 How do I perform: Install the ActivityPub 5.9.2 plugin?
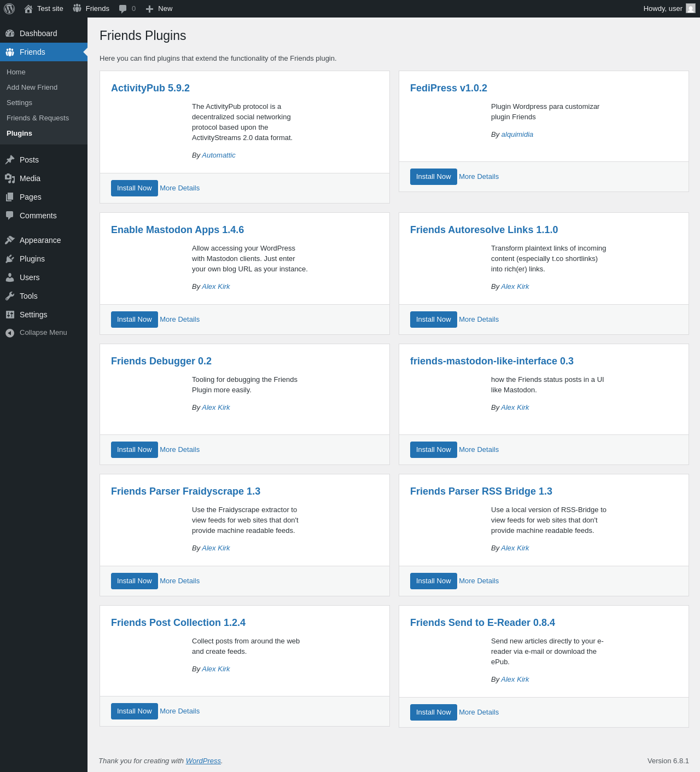135,188
